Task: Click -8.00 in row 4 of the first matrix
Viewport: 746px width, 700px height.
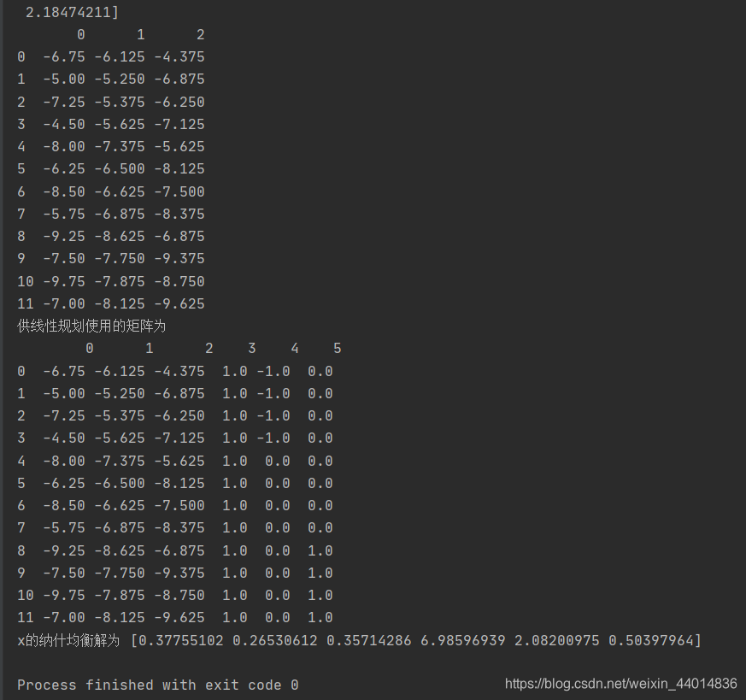Action: [64, 146]
